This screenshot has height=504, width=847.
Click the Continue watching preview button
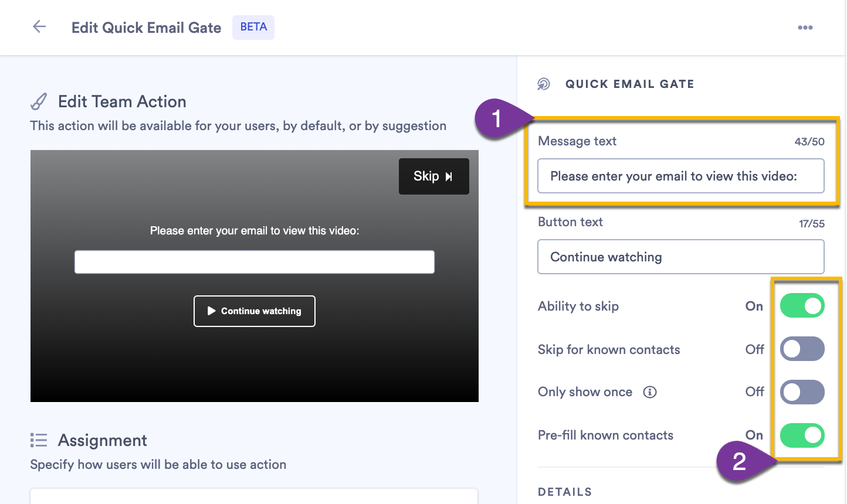pos(255,311)
